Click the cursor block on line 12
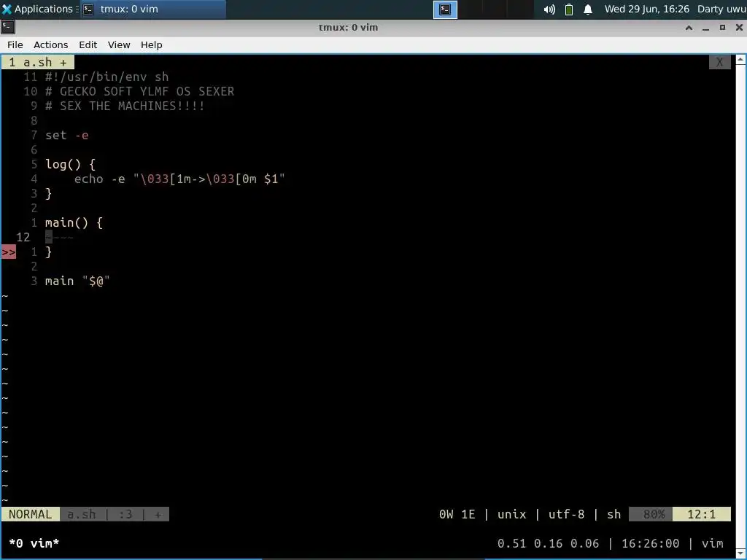This screenshot has width=747, height=560. coord(49,237)
